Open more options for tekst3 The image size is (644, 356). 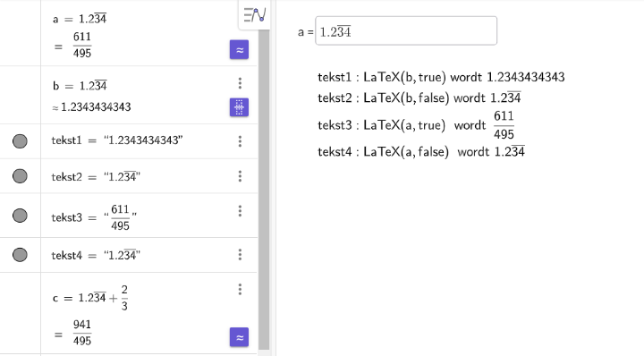coord(240,211)
